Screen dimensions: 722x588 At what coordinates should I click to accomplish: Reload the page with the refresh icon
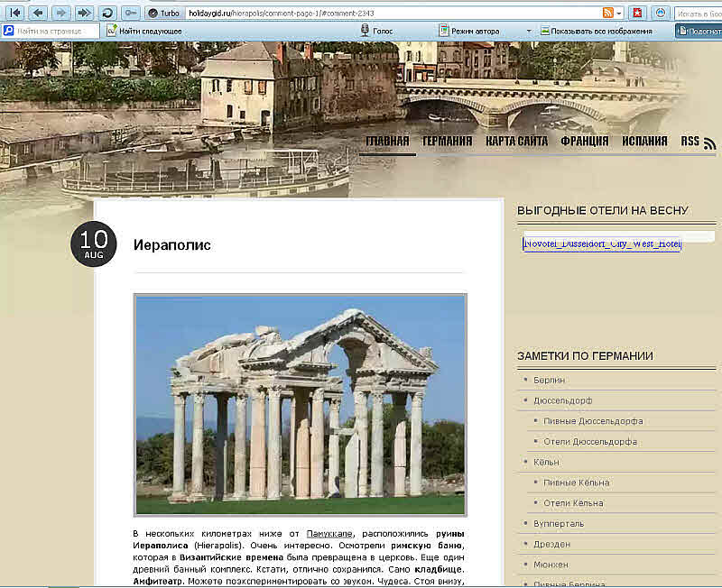[x=107, y=13]
